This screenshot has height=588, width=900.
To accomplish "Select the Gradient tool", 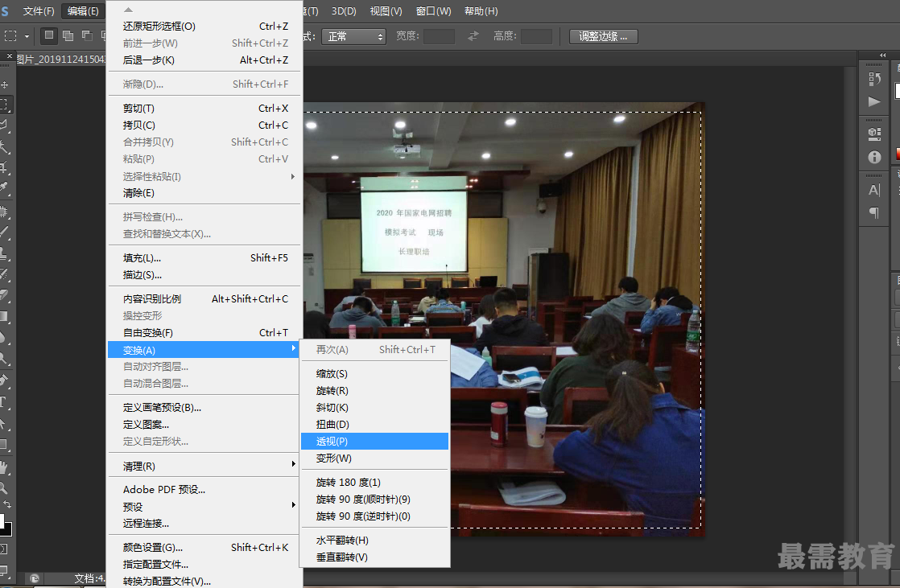I will click(5, 316).
